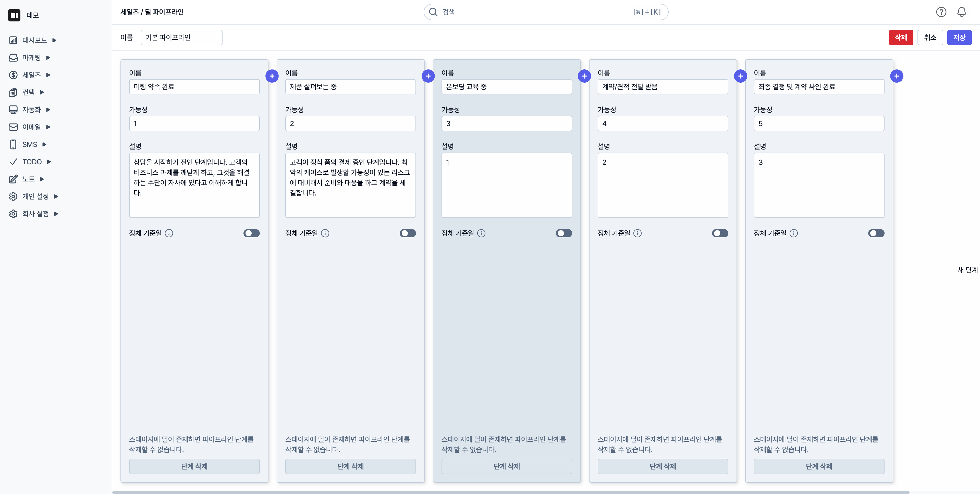Toggle 정체 기준일 for 미팅 약속 완료
This screenshot has width=980, height=494.
(251, 233)
